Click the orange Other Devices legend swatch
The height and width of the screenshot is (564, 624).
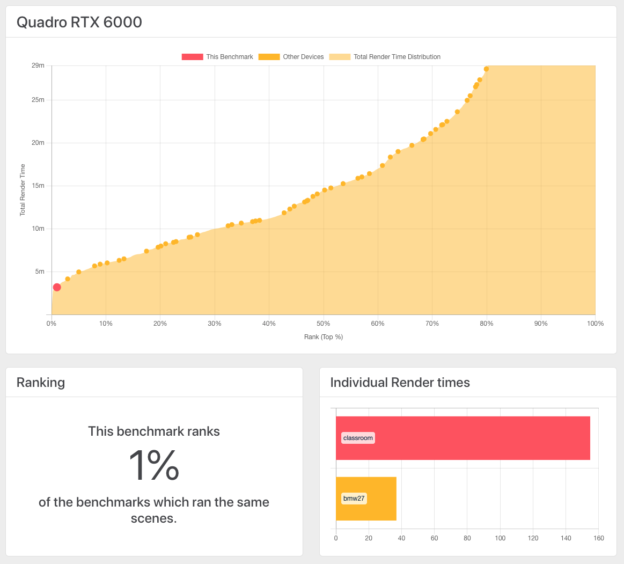[269, 57]
